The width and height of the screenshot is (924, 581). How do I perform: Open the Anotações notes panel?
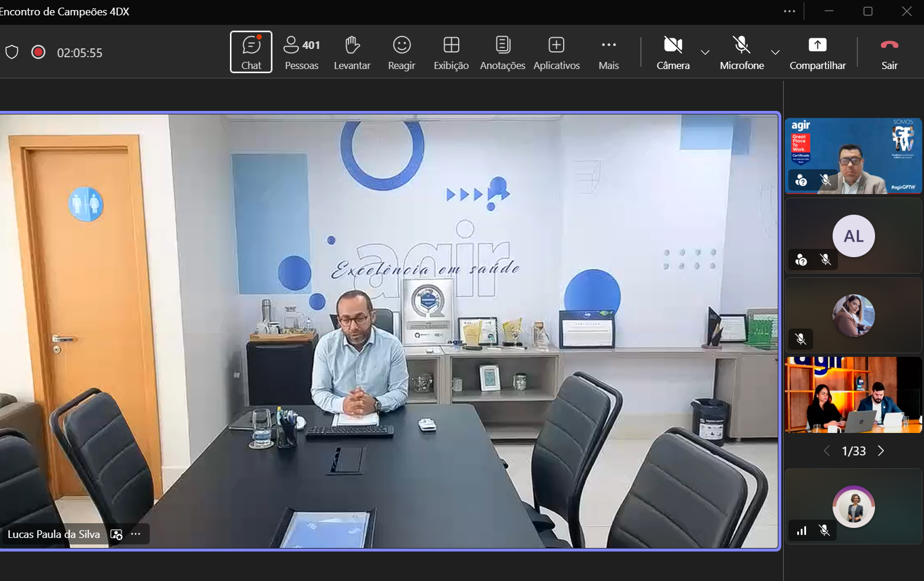[502, 52]
